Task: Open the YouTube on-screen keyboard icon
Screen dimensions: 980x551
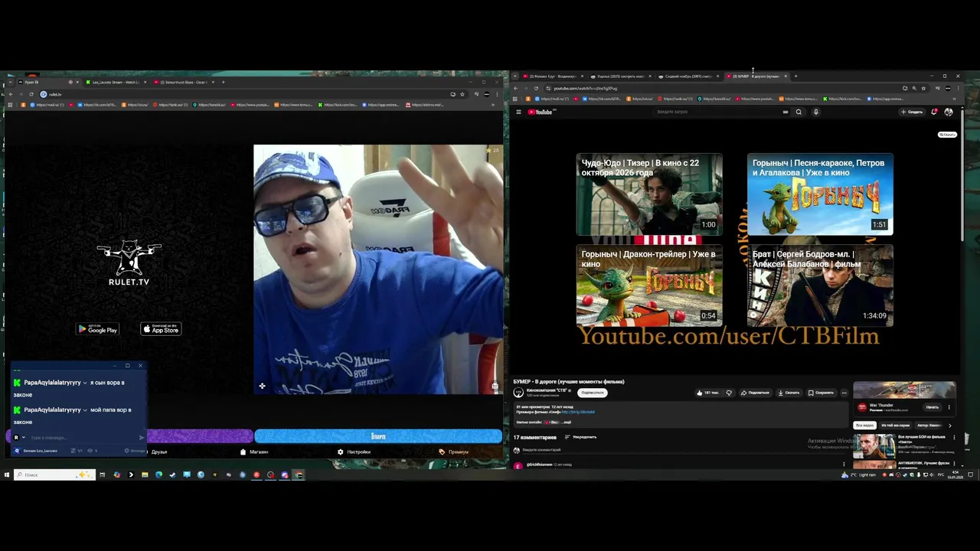Action: pos(785,112)
